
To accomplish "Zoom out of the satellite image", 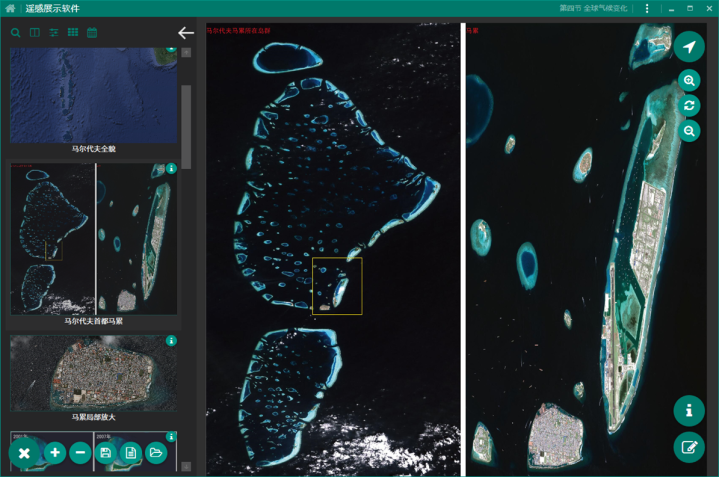I will (x=689, y=131).
